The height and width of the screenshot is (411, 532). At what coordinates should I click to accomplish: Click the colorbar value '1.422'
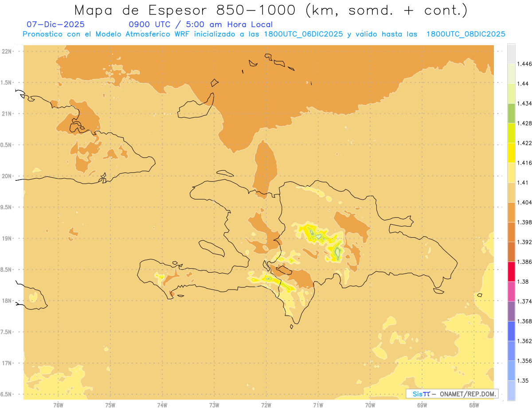tap(524, 143)
